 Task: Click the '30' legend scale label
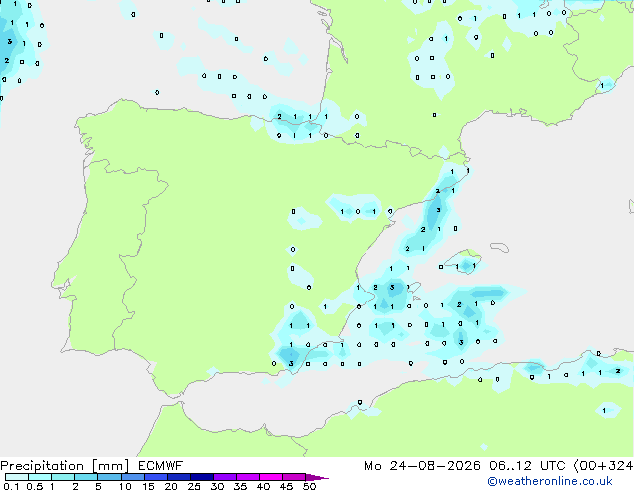click(217, 486)
